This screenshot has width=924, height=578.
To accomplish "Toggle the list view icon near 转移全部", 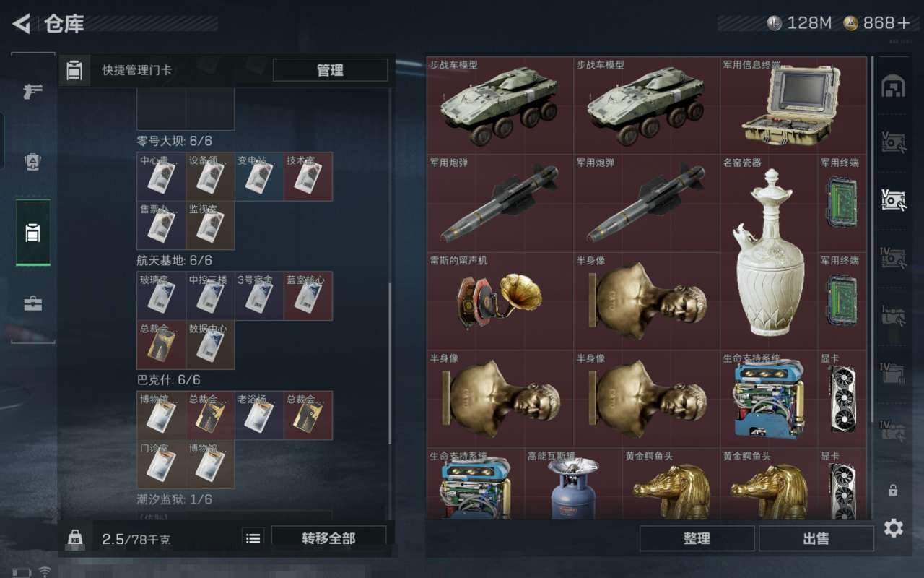I will [x=253, y=538].
